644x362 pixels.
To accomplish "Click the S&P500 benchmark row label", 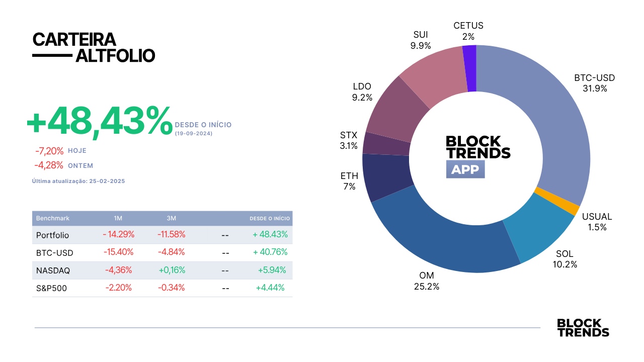I will coord(52,288).
